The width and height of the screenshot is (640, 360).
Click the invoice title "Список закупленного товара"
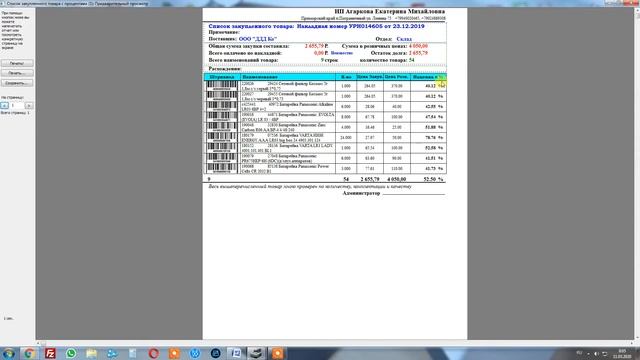point(251,26)
